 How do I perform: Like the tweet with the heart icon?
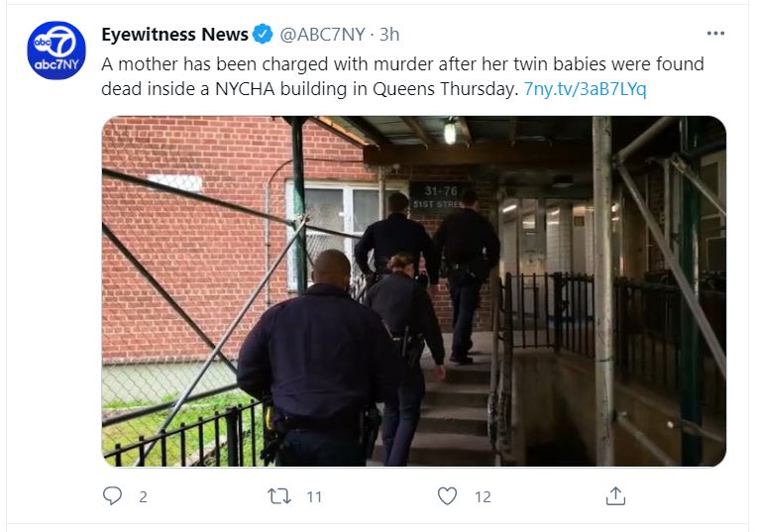447,495
